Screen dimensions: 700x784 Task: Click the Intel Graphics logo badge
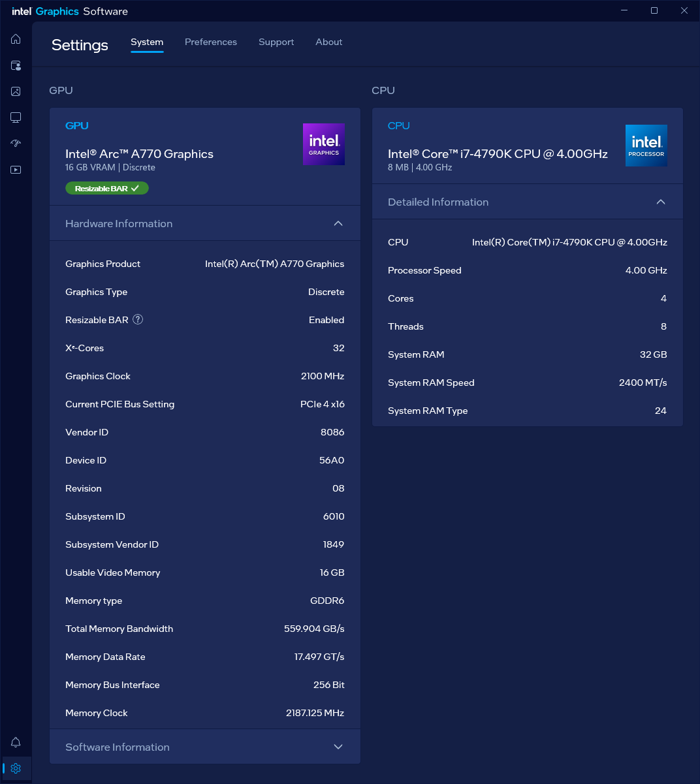[x=323, y=144]
